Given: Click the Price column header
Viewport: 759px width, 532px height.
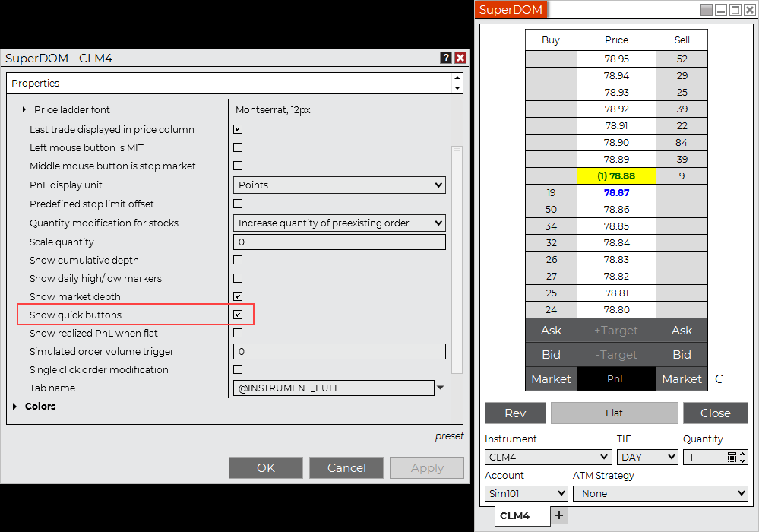Looking at the screenshot, I should pyautogui.click(x=616, y=40).
